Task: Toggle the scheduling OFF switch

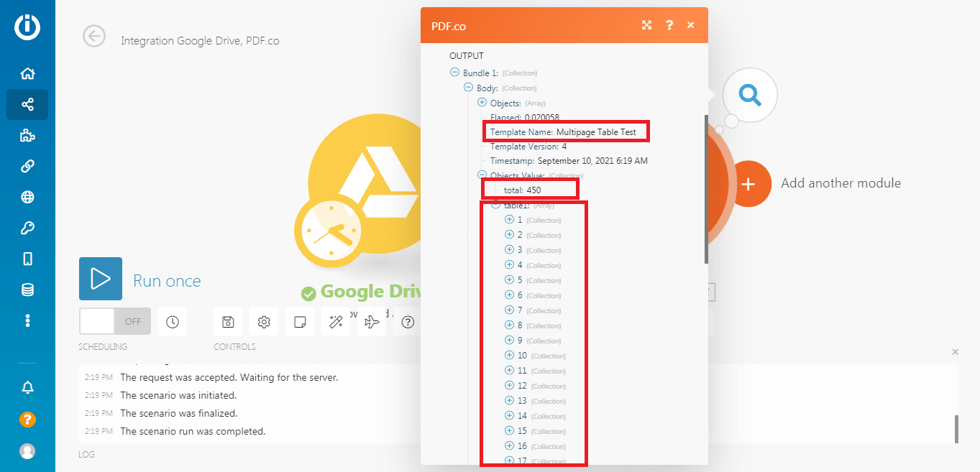Action: pyautogui.click(x=115, y=321)
